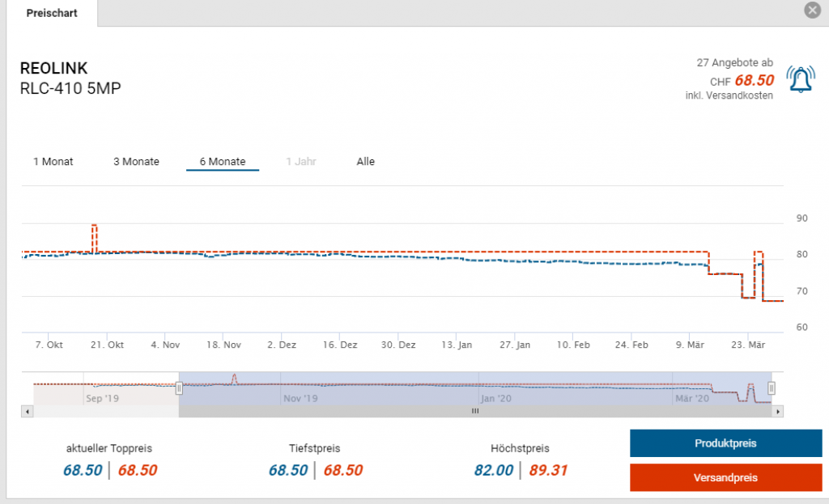Close the Preischart dialog with the X icon

(x=812, y=11)
